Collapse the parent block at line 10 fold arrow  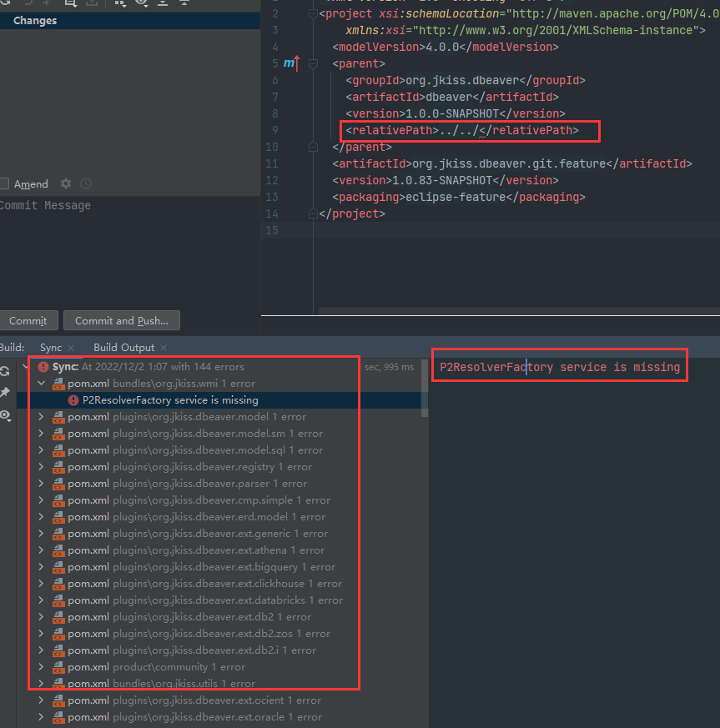[x=312, y=147]
